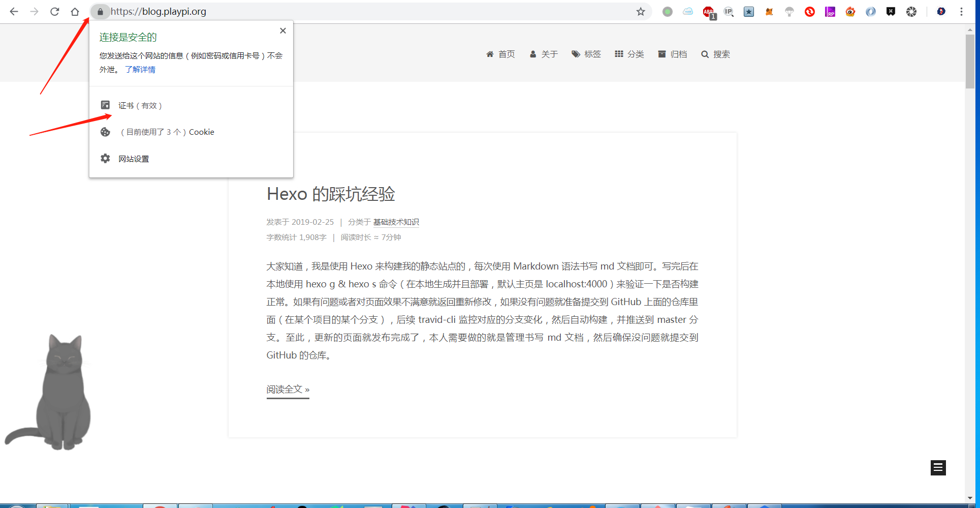Click the cookie icon in popup

click(x=105, y=132)
